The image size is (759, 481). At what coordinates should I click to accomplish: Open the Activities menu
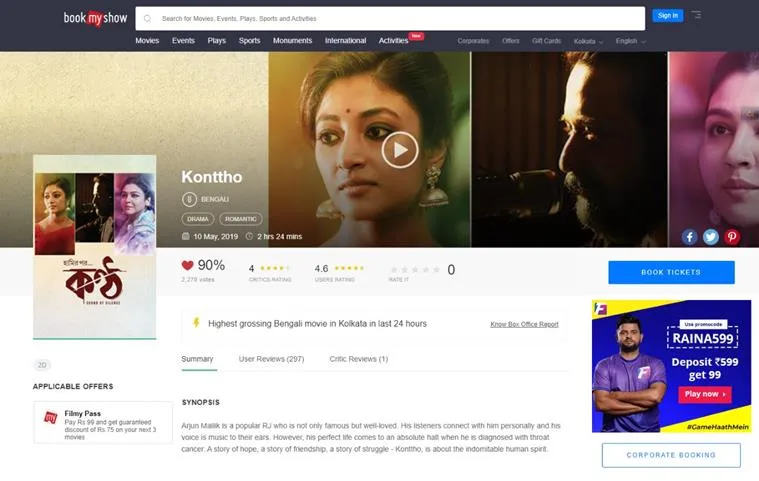(394, 41)
